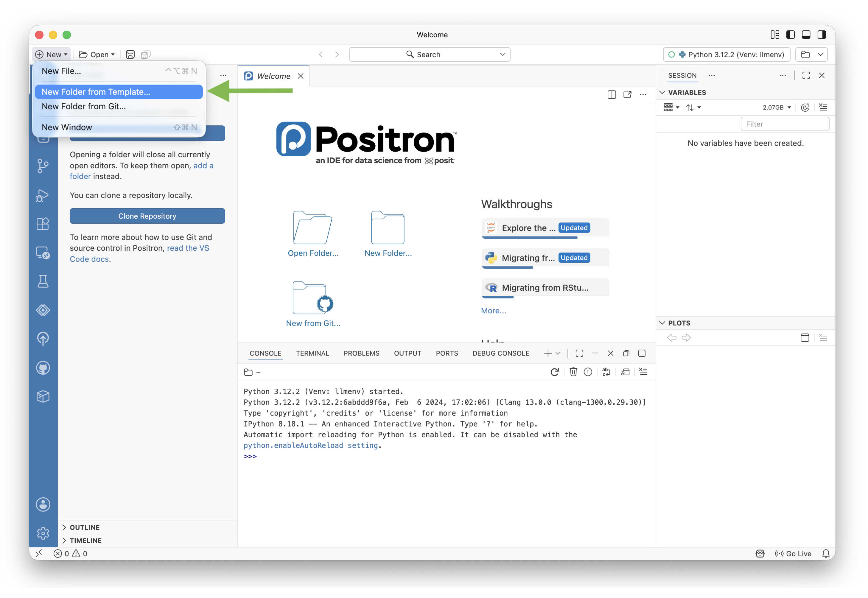
Task: Open the Remote Explorer icon
Action: pyautogui.click(x=43, y=253)
